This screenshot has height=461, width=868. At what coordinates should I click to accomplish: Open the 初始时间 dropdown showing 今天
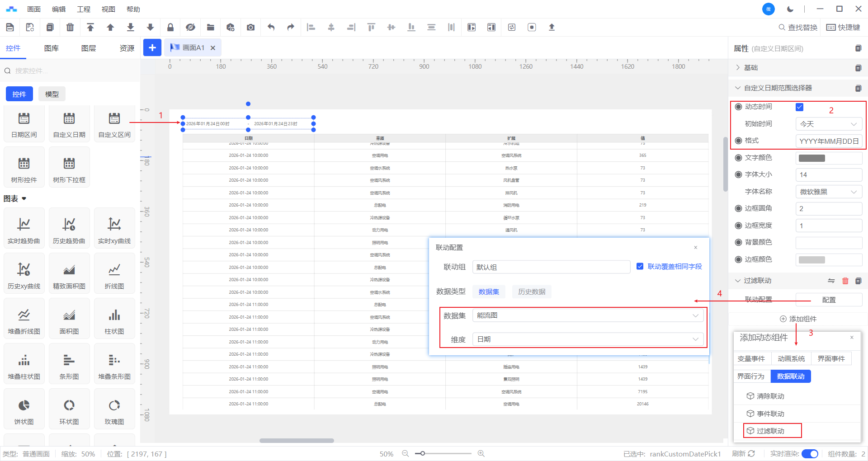(828, 124)
